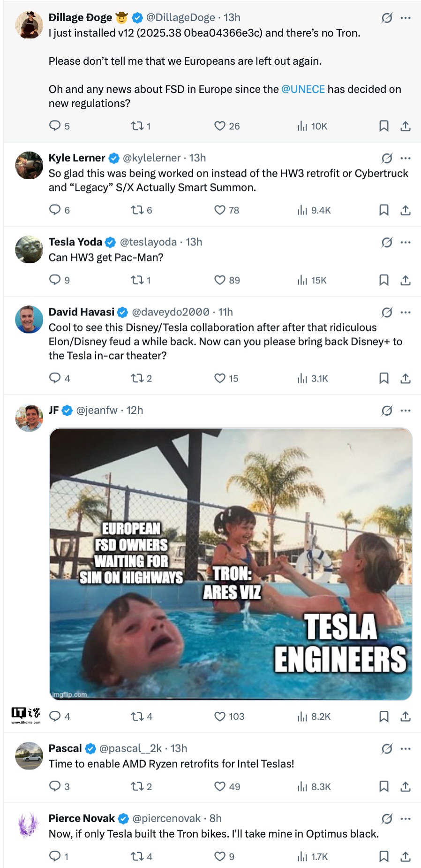Like JF's meme tweet

click(x=220, y=716)
